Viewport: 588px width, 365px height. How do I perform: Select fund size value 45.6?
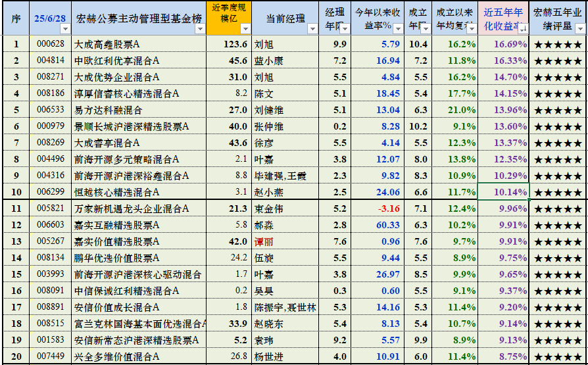[238, 61]
